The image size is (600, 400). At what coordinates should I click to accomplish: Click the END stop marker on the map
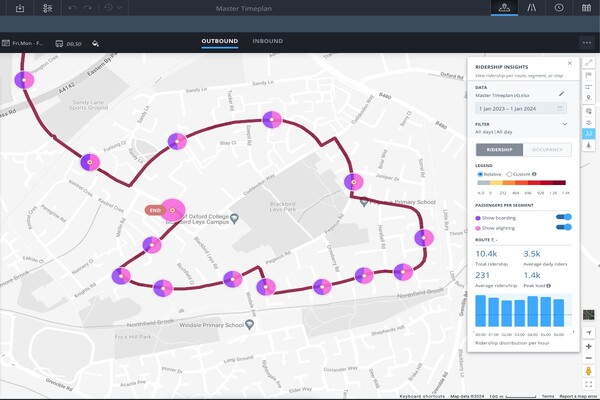(x=173, y=210)
